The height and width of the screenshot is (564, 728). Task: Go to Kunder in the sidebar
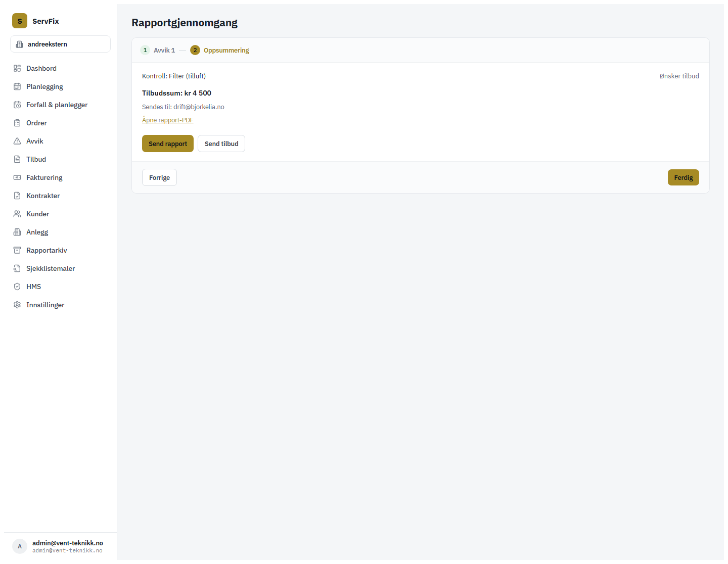(x=60, y=214)
